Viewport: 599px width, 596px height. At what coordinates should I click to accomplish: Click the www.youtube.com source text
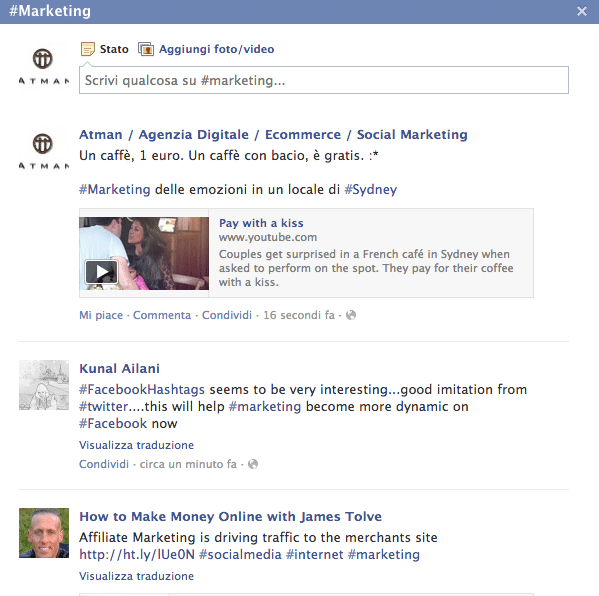(x=268, y=237)
